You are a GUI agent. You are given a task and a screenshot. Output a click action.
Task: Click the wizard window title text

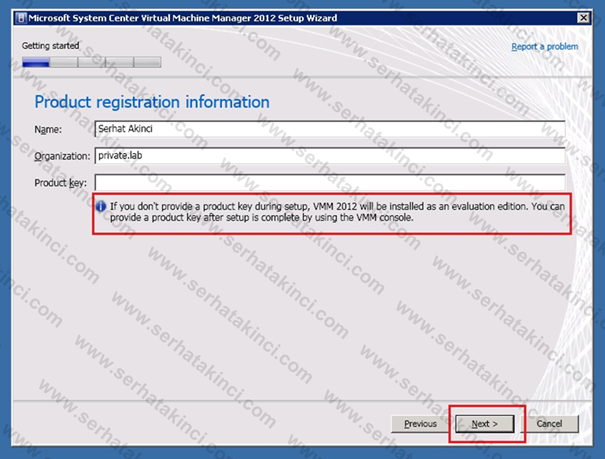(x=183, y=18)
